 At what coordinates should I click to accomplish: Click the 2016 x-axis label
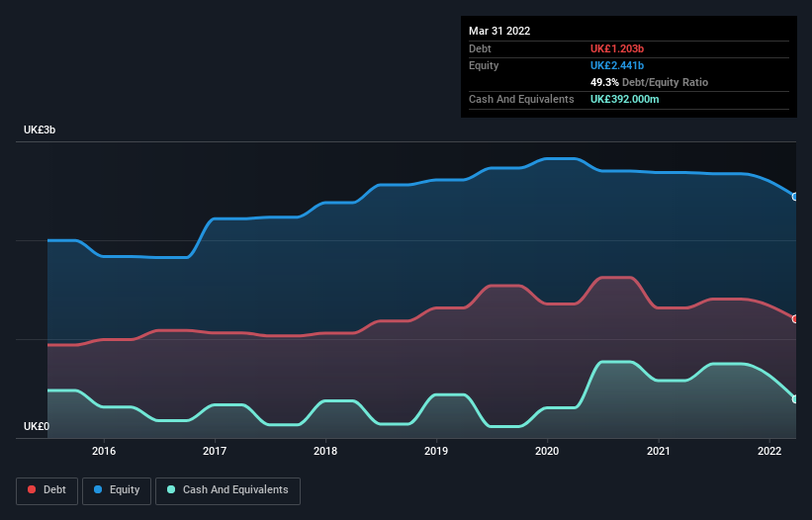click(x=104, y=451)
